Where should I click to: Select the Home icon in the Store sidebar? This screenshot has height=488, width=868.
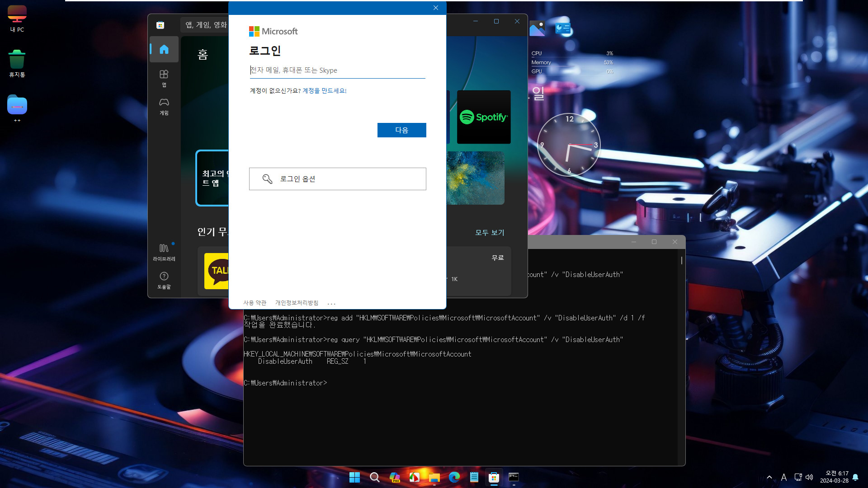[x=164, y=49]
